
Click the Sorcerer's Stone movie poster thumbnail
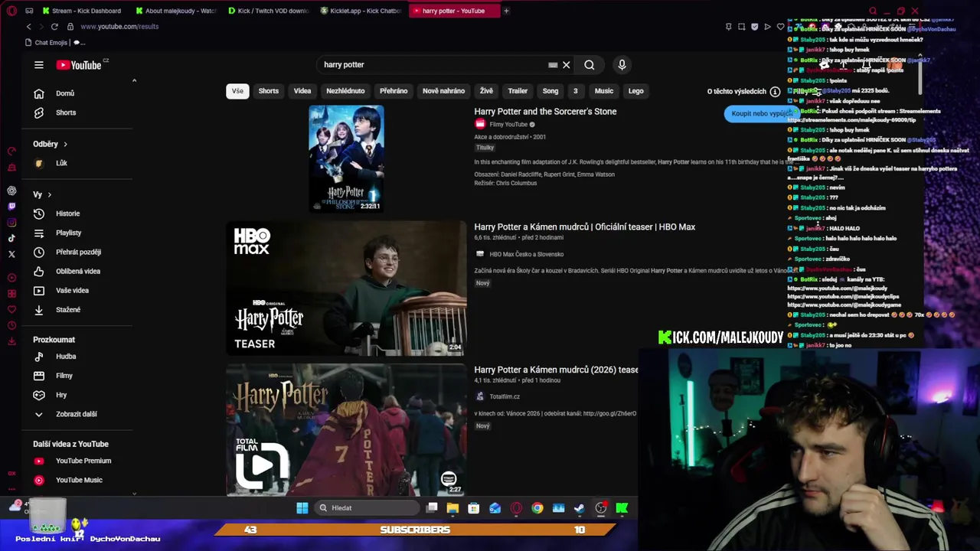point(346,158)
